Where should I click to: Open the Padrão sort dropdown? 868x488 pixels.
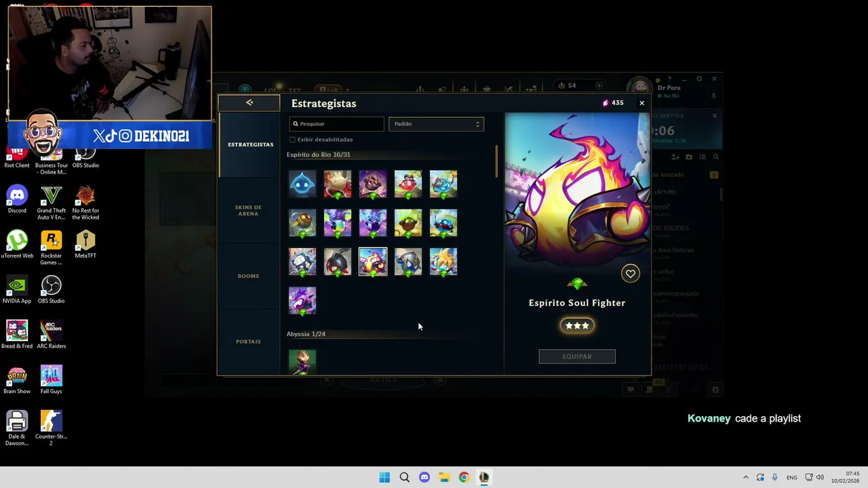pyautogui.click(x=436, y=124)
